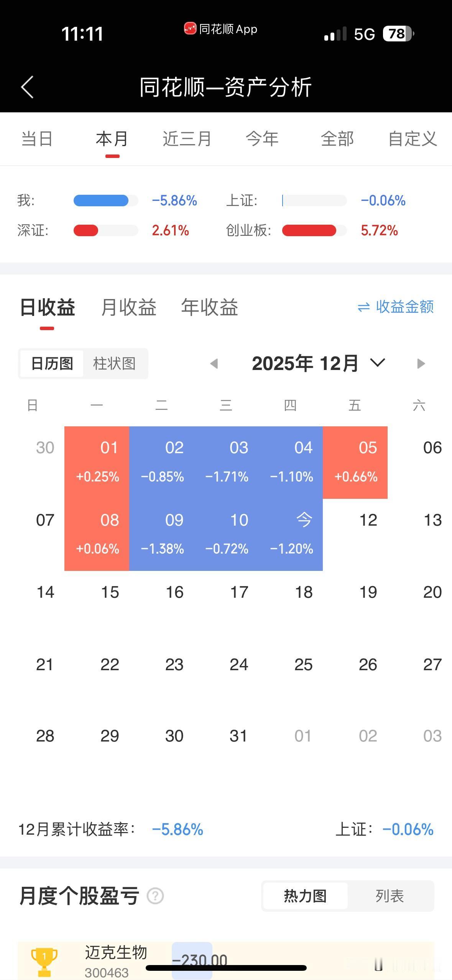The height and width of the screenshot is (980, 452).
Task: Switch to the 当日 tab
Action: tap(37, 139)
